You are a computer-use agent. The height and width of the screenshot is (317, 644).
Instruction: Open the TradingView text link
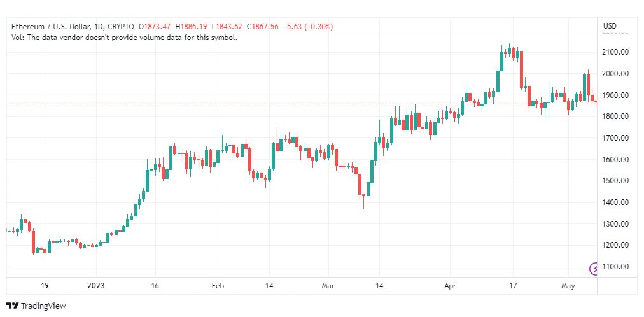[x=43, y=306]
